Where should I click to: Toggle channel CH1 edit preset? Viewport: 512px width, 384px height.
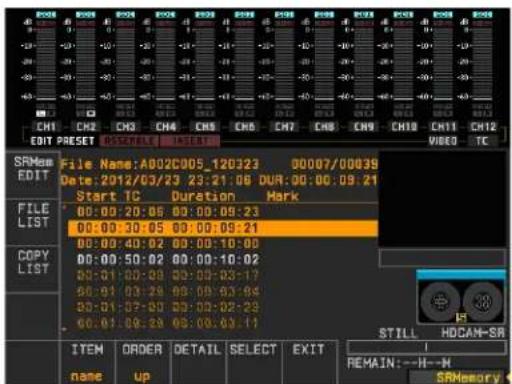point(46,127)
